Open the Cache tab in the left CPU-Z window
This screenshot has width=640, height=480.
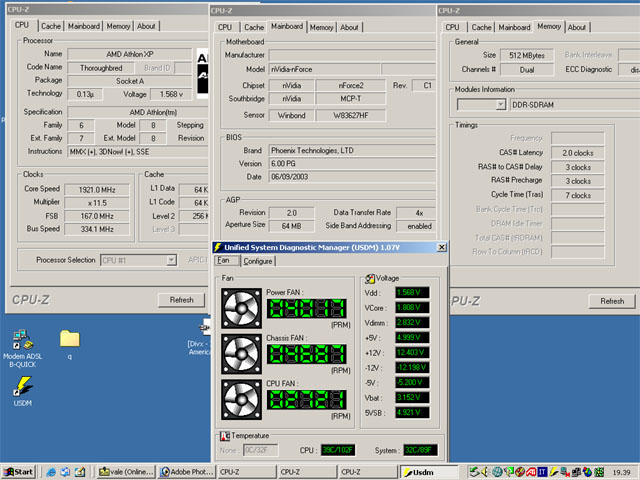pyautogui.click(x=51, y=26)
